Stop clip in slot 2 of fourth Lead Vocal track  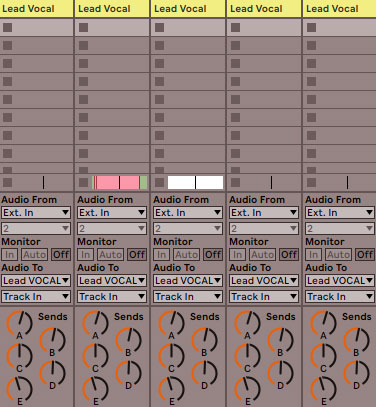[235, 45]
